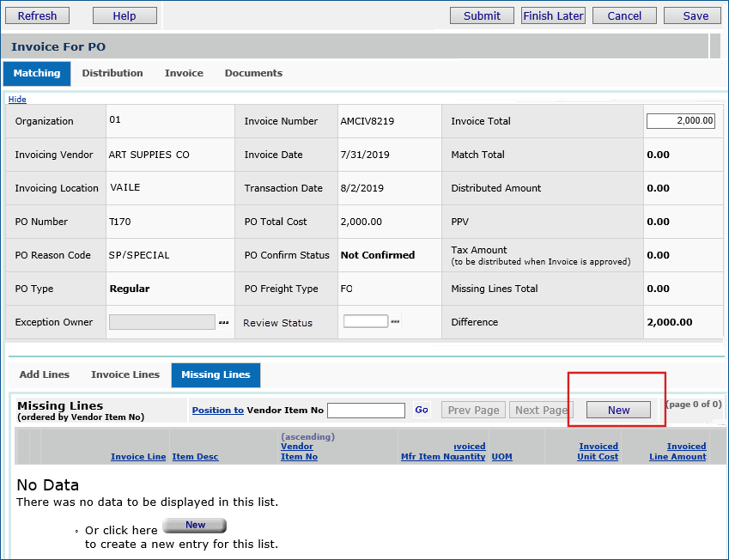Screen dimensions: 729x560
Task: Click the Go button beside Vendor Item No
Action: (422, 411)
